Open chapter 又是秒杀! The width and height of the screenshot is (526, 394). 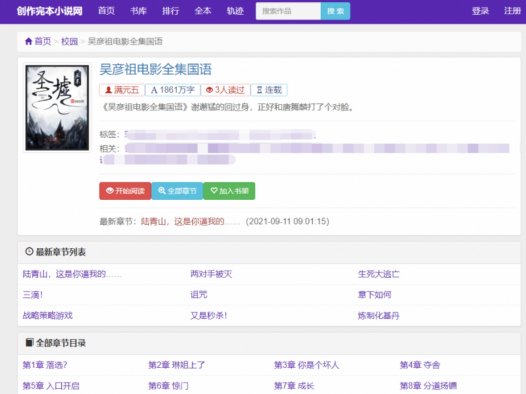[209, 316]
